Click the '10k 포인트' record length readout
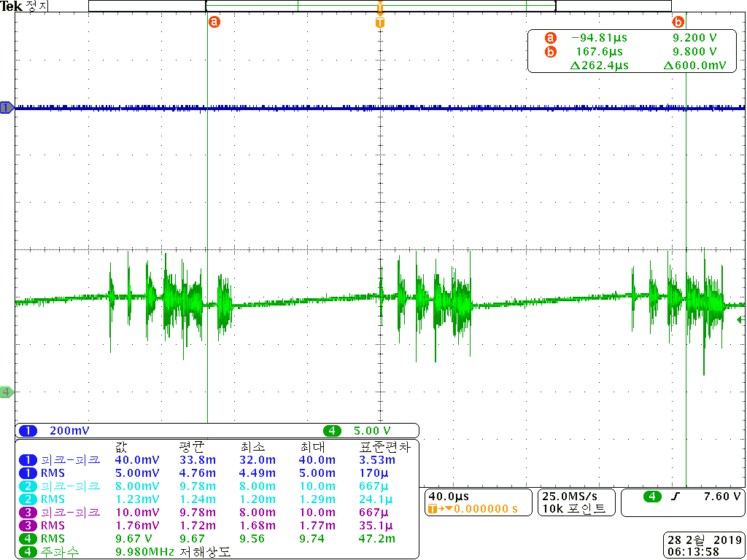The width and height of the screenshot is (747, 560). (x=573, y=508)
